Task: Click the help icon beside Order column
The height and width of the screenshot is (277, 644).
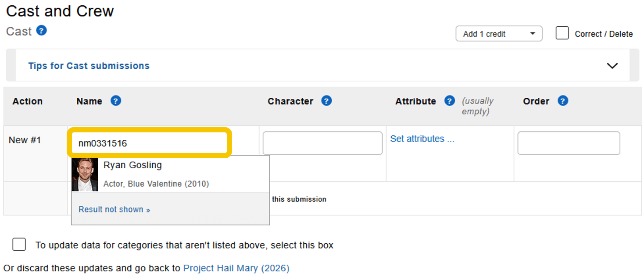Action: click(563, 101)
